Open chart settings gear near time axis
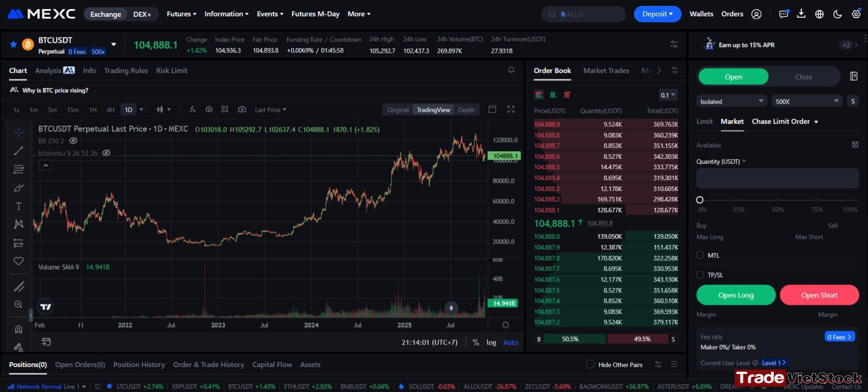 (x=505, y=325)
